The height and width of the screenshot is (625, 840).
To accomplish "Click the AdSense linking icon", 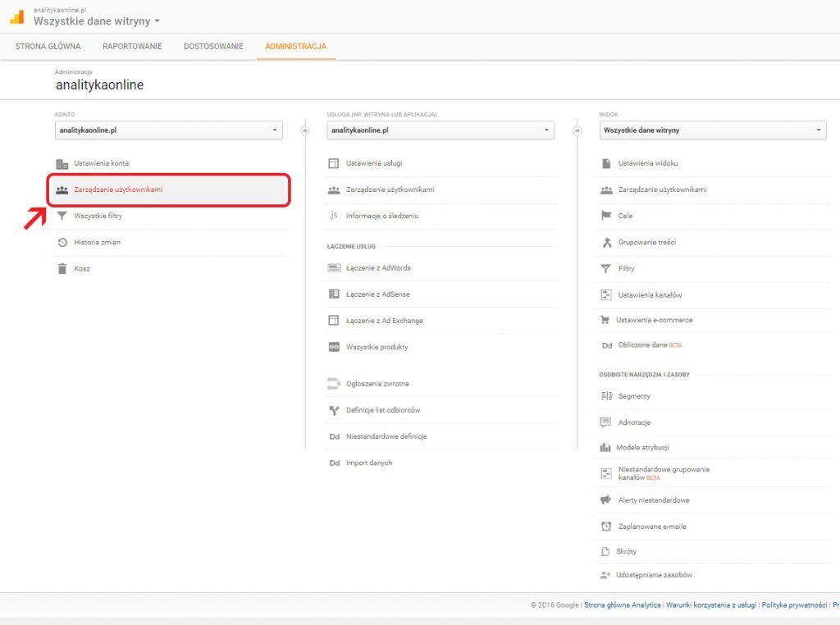I will (334, 294).
